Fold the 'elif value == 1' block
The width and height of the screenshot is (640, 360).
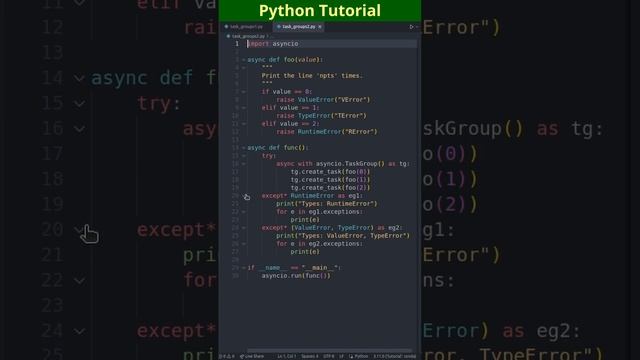244,108
